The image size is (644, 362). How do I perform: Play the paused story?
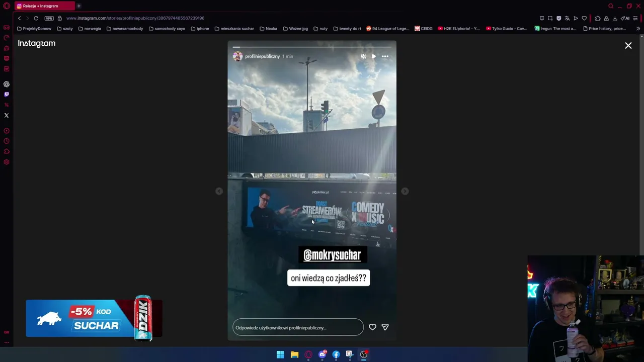tap(374, 56)
